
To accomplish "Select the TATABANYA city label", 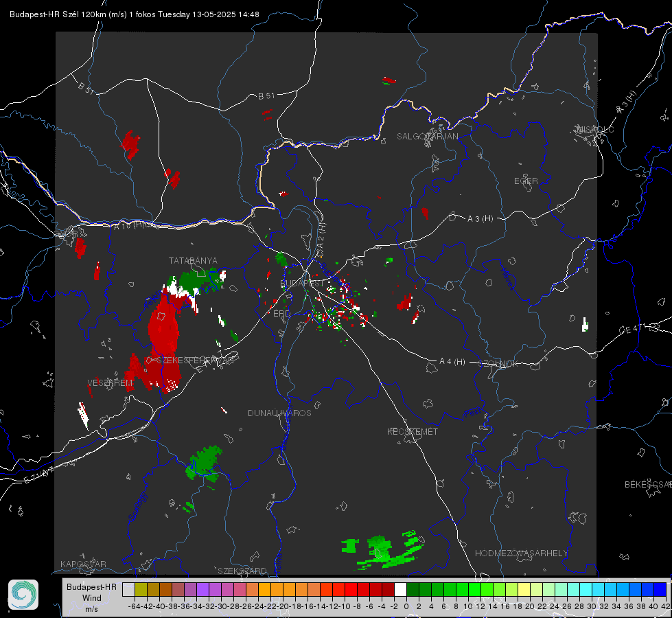I will 193,261.
